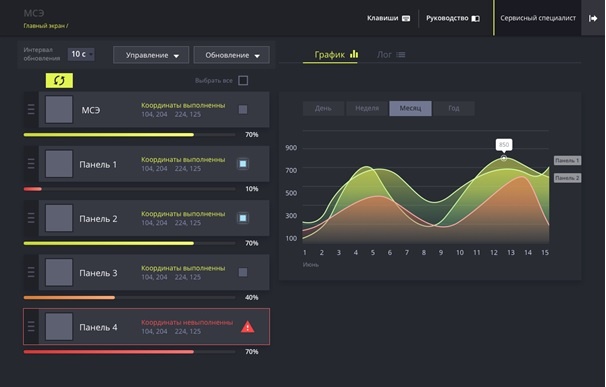Select the МСЭ row checkbox
This screenshot has height=387, width=606.
click(243, 109)
